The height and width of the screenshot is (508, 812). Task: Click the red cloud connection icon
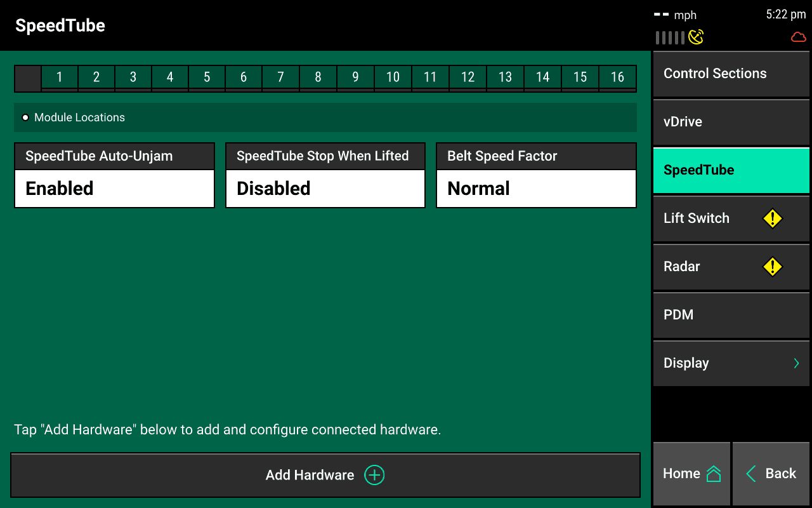pyautogui.click(x=799, y=37)
